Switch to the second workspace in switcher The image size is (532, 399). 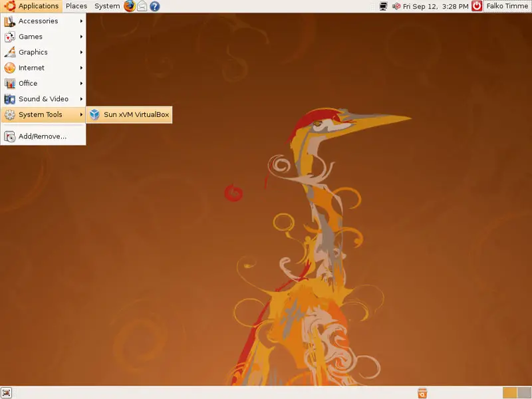coord(524,393)
